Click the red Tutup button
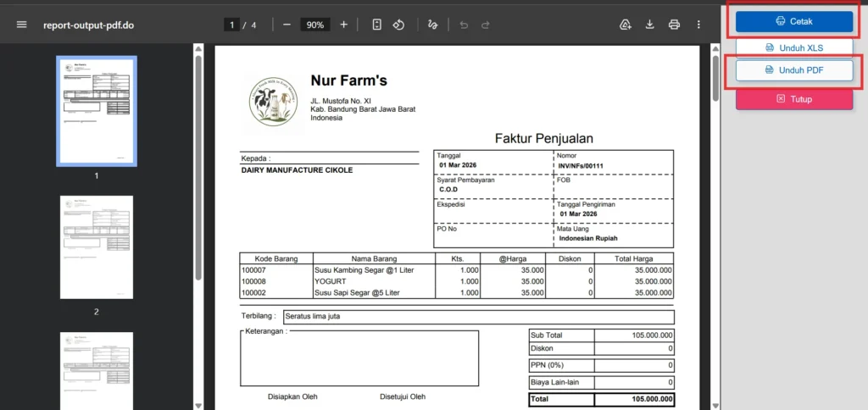The width and height of the screenshot is (868, 410). [x=794, y=99]
